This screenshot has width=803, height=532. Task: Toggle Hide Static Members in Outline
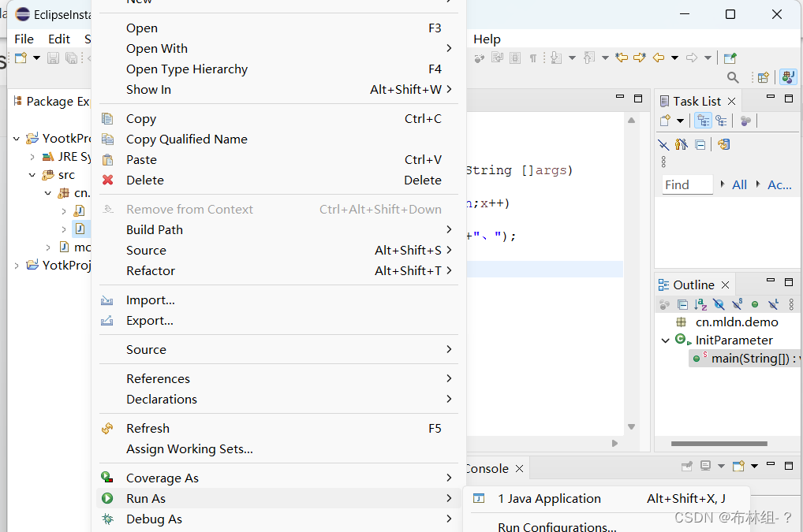tap(738, 304)
